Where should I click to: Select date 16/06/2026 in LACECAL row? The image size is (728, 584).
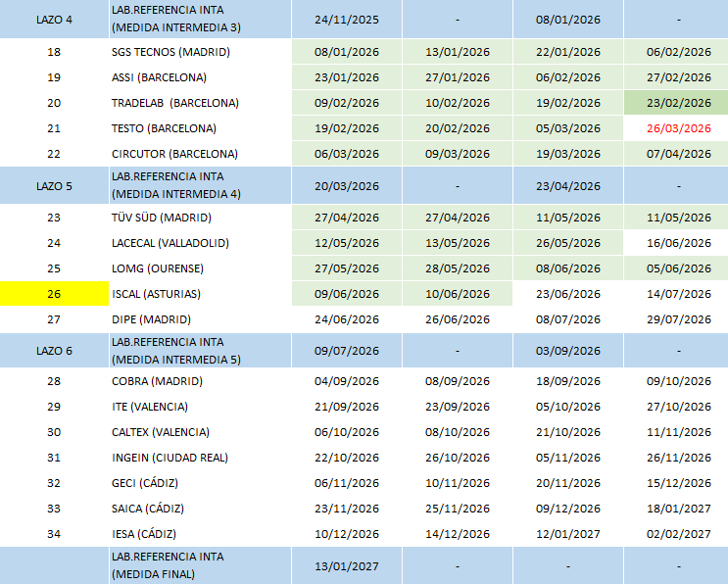(x=678, y=243)
